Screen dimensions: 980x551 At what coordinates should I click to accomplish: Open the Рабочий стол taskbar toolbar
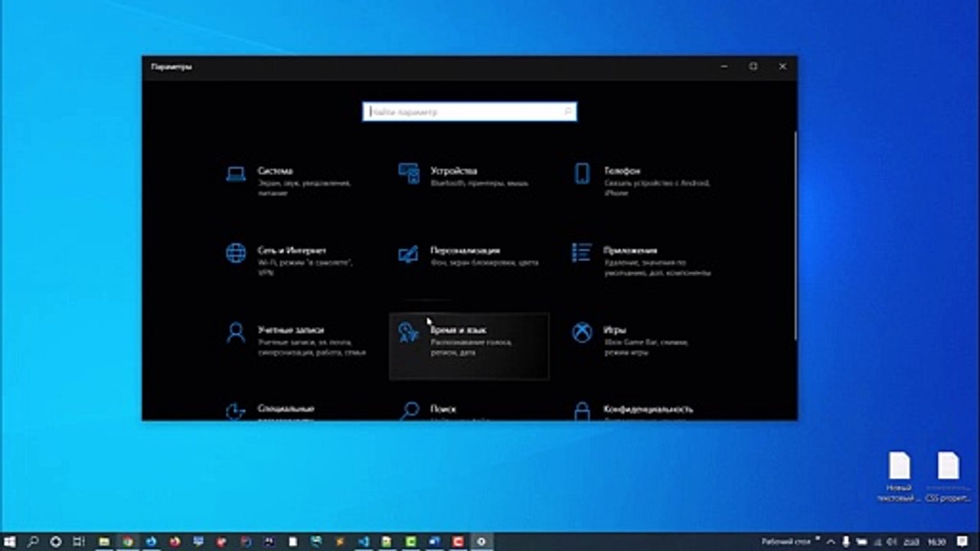click(786, 542)
